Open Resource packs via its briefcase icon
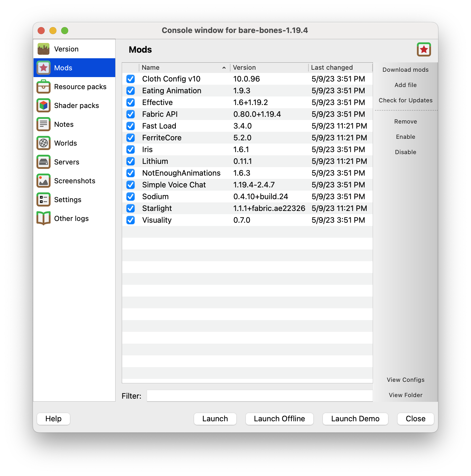Screen dimensions: 471x476 (x=44, y=87)
